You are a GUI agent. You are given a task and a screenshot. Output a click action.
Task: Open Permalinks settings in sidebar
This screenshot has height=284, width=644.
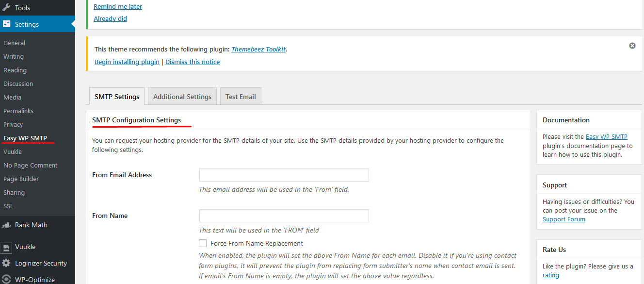[18, 111]
